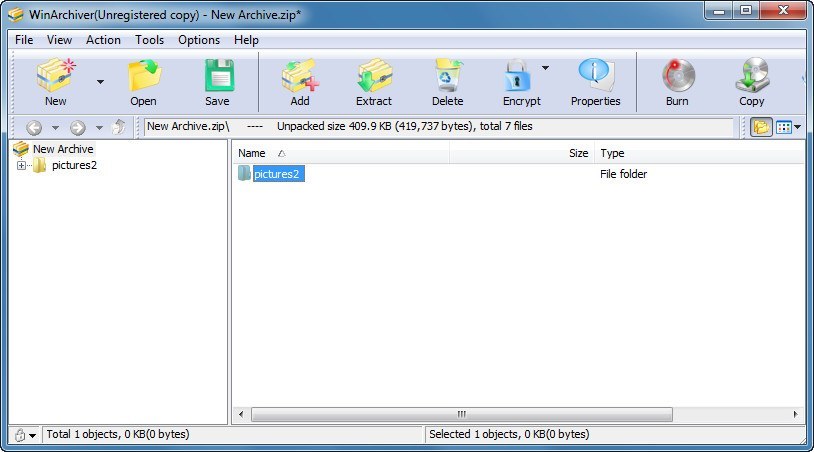Image resolution: width=814 pixels, height=452 pixels.
Task: Click the WinArchiver title bar app icon
Action: (16, 15)
